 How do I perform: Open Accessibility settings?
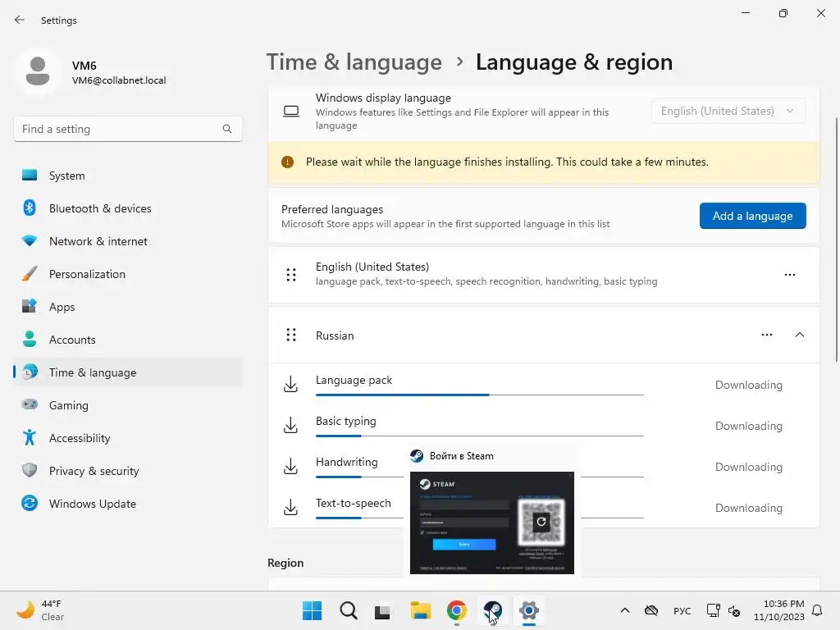[x=128, y=438]
